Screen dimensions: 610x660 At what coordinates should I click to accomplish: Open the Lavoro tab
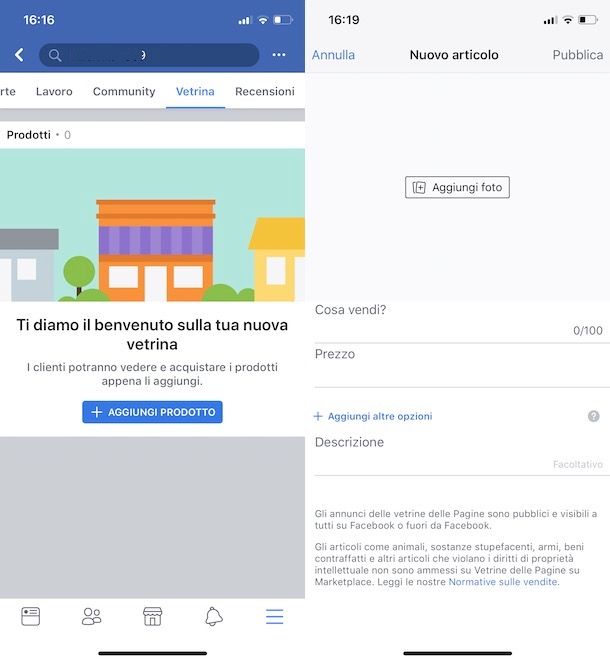click(54, 91)
